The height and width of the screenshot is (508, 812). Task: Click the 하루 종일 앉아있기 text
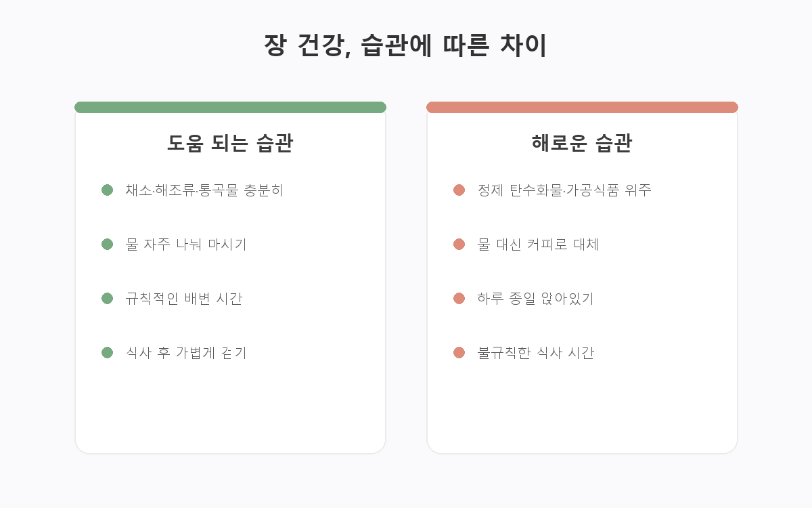535,299
